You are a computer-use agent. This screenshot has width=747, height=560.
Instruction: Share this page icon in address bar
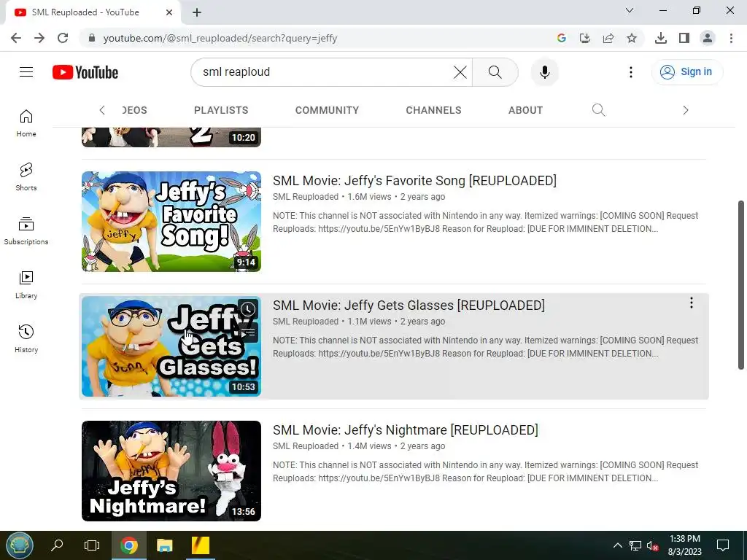[x=608, y=38]
